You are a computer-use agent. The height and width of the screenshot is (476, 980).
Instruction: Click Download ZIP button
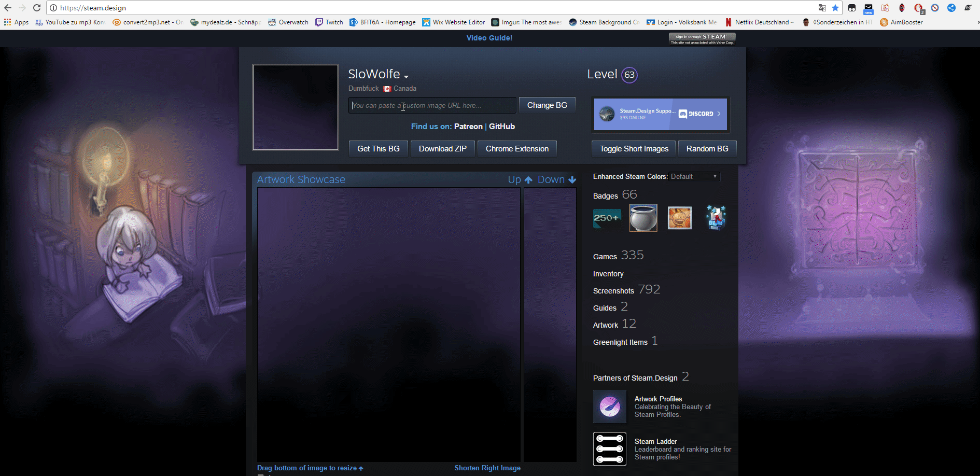click(x=443, y=149)
